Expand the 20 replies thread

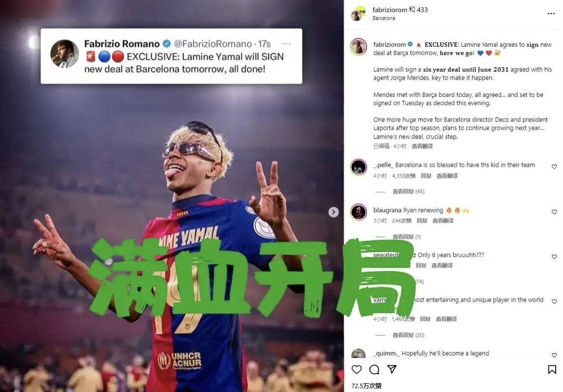(408, 335)
